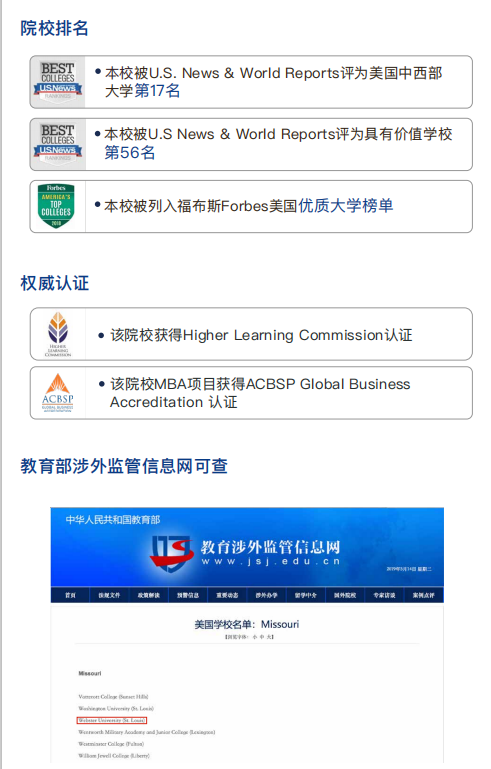Click Wentworth Military Academy and Junior College entry
The width and height of the screenshot is (491, 769).
pyautogui.click(x=147, y=732)
